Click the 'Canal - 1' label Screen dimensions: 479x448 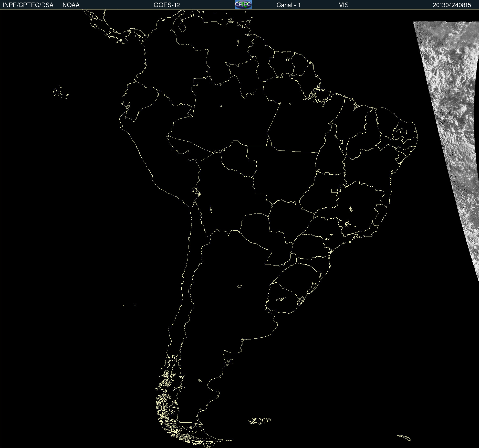point(289,5)
